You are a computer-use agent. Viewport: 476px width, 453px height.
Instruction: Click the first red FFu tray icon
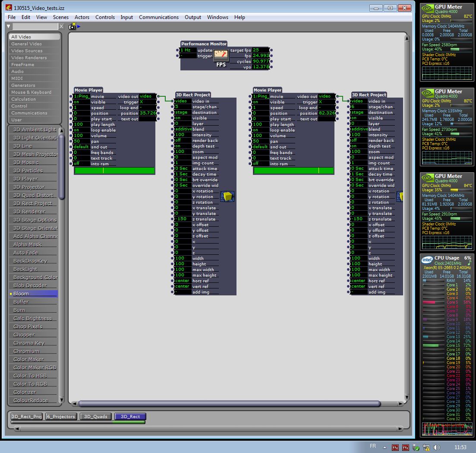[395, 447]
